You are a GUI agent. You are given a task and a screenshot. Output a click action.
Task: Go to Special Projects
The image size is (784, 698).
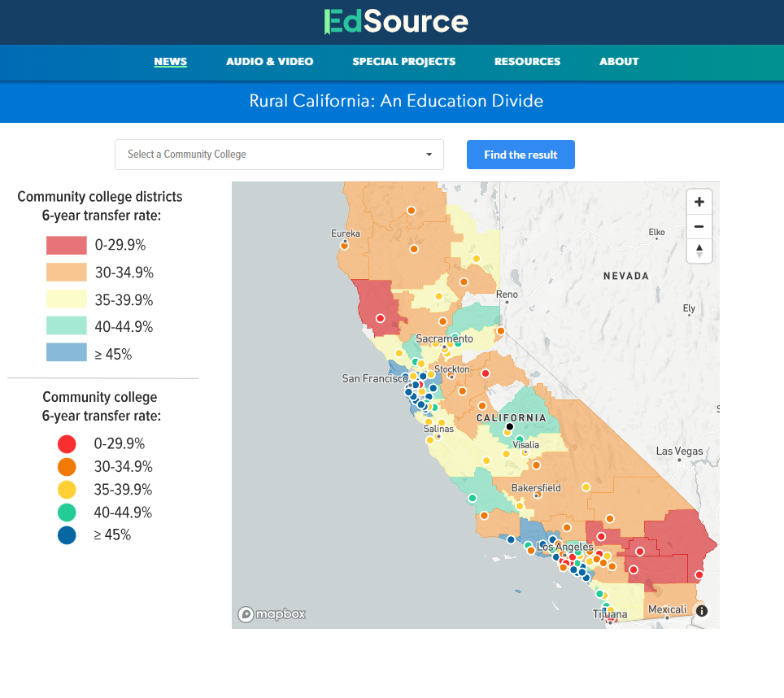(403, 62)
